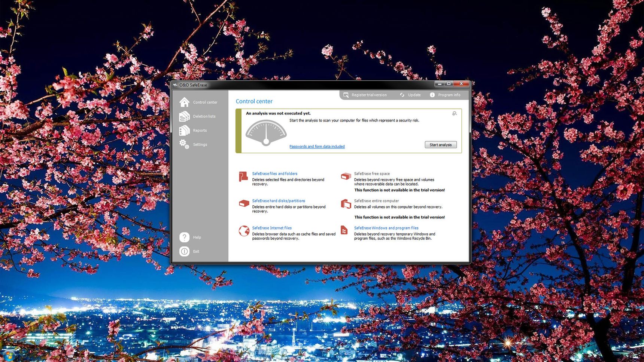The height and width of the screenshot is (362, 644).
Task: Click the SafeErase Windows and program files icon
Action: click(344, 230)
